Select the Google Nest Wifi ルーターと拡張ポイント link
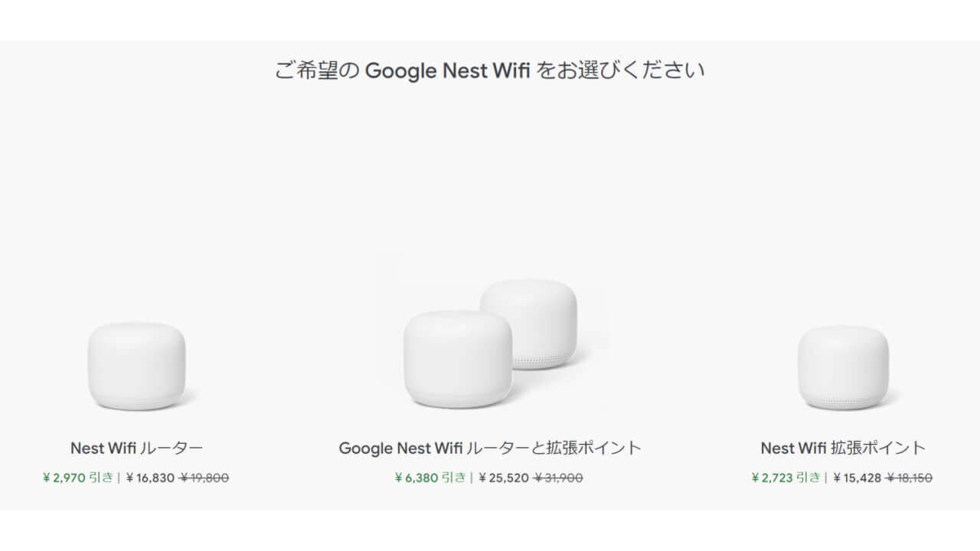This screenshot has width=980, height=551. [x=490, y=448]
